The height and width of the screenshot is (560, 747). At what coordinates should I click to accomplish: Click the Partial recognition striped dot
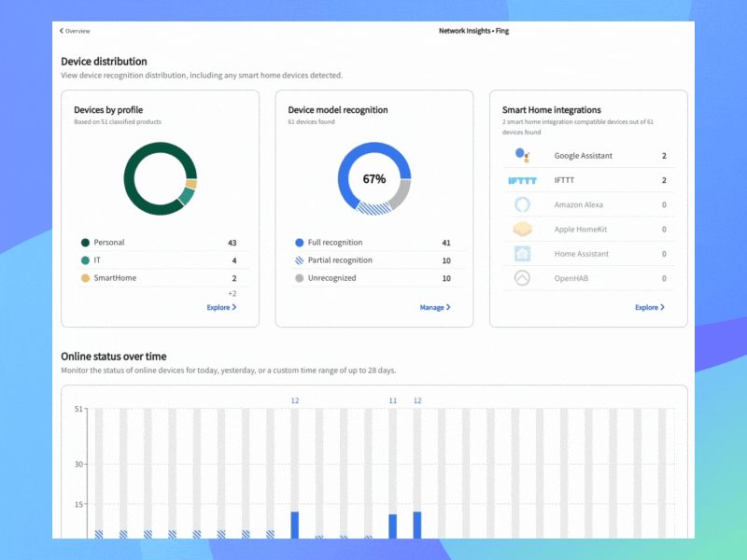tap(299, 260)
